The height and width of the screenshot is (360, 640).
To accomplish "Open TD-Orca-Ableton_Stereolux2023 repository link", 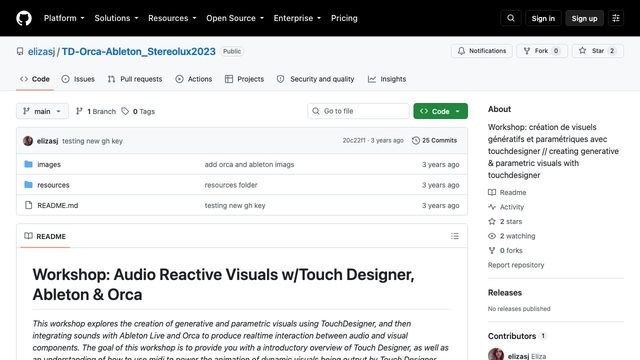I will click(138, 51).
